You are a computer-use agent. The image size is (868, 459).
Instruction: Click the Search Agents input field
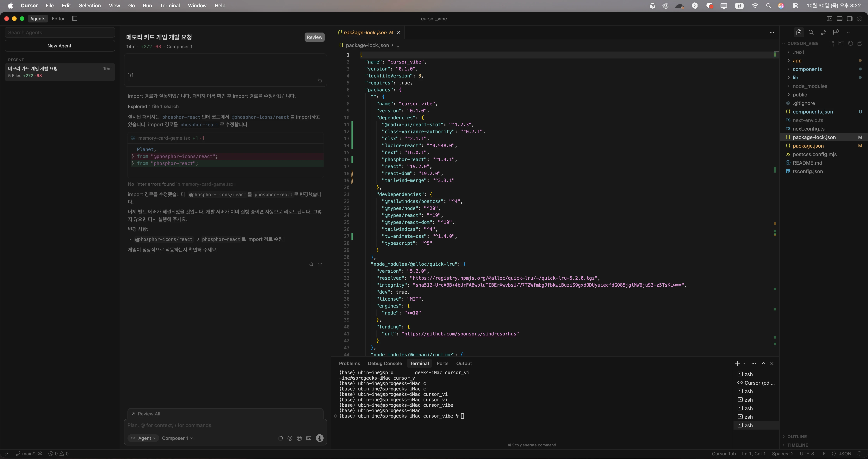pos(59,32)
